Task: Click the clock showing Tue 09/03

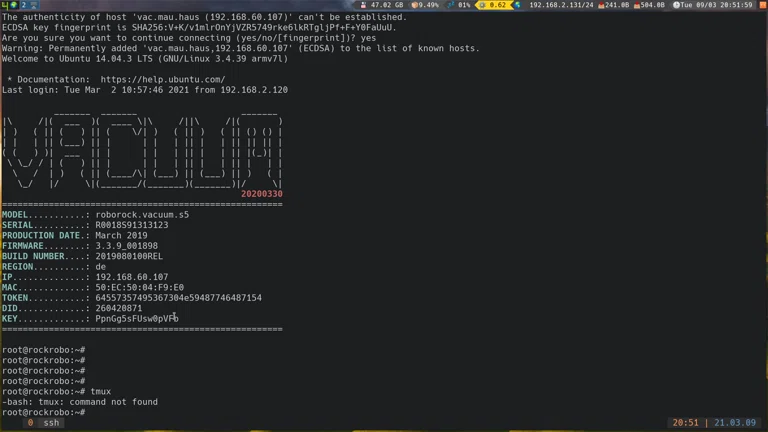Action: (x=714, y=5)
